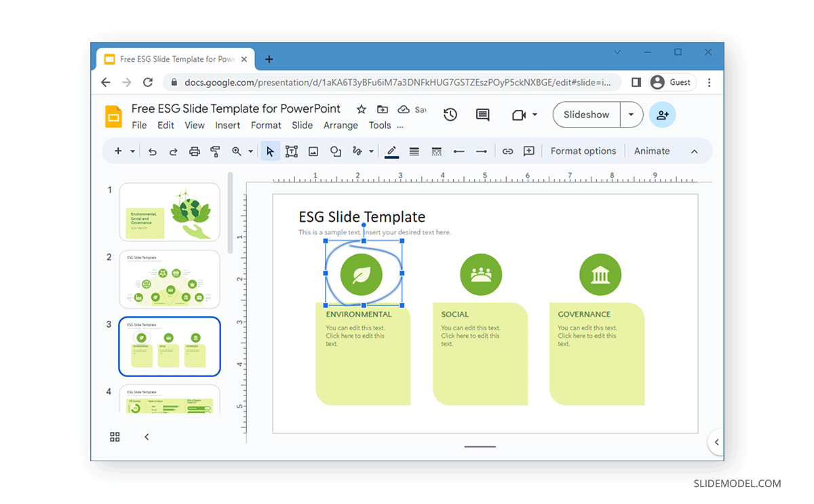The height and width of the screenshot is (504, 814).
Task: Open the Chrome three-dot menu
Action: click(710, 82)
